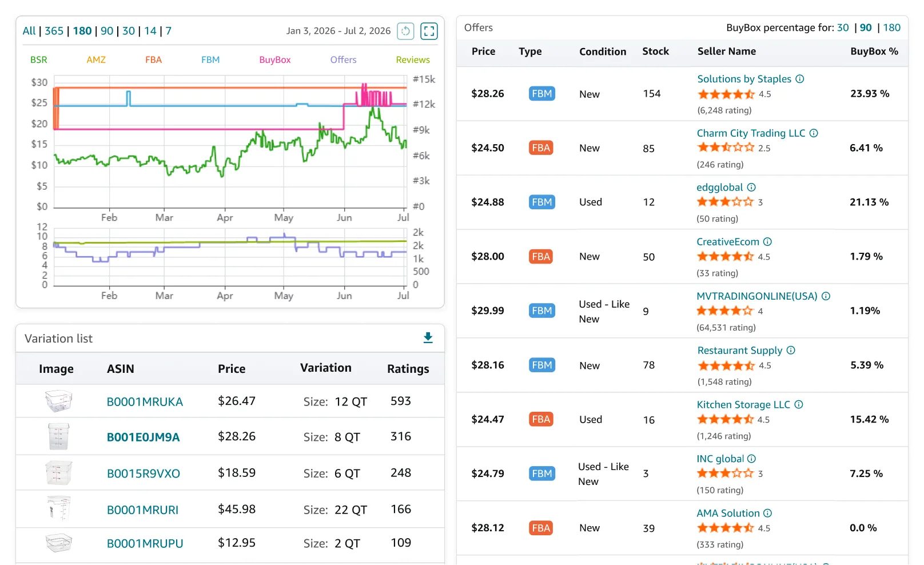
Task: Open ASIN B0015R9VXO variation
Action: [x=143, y=474]
